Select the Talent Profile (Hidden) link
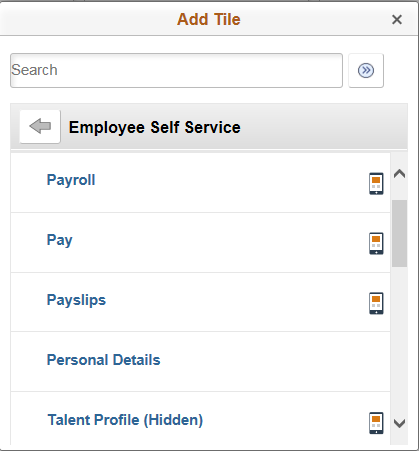 [125, 420]
